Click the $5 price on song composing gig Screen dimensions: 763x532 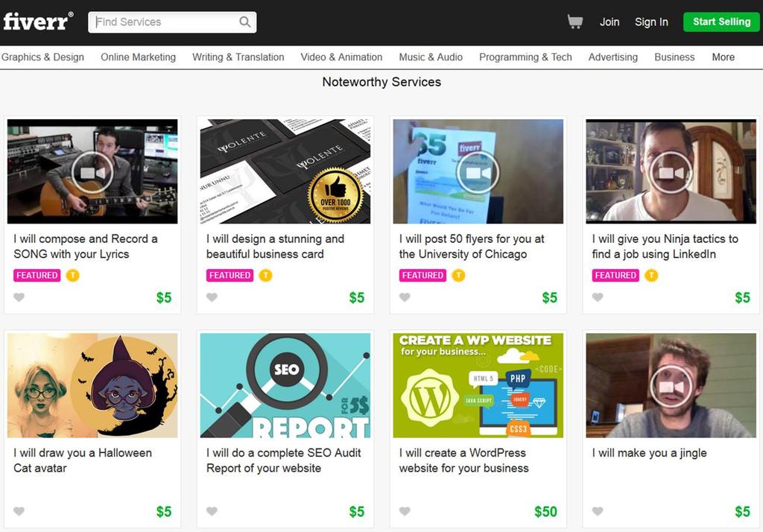(164, 297)
